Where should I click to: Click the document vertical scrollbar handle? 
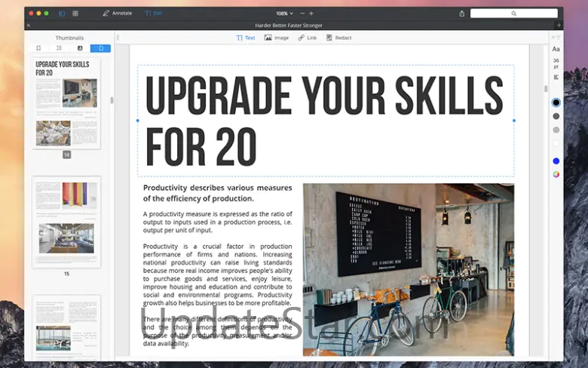point(546,88)
